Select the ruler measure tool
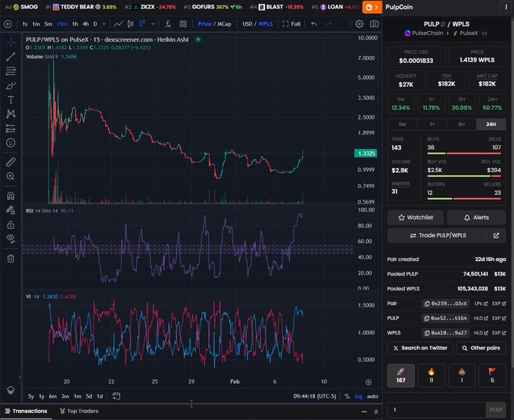 pyautogui.click(x=11, y=162)
